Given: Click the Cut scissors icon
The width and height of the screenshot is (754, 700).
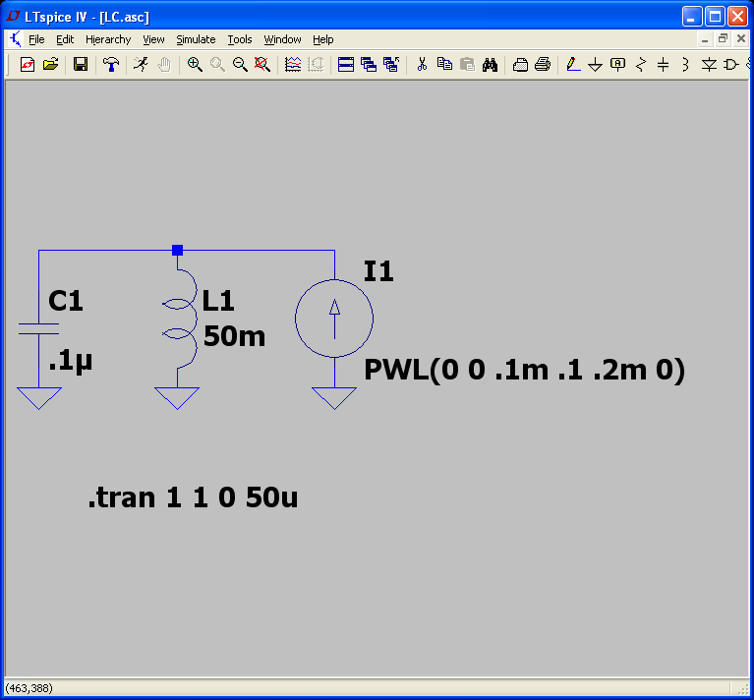Looking at the screenshot, I should click(422, 65).
